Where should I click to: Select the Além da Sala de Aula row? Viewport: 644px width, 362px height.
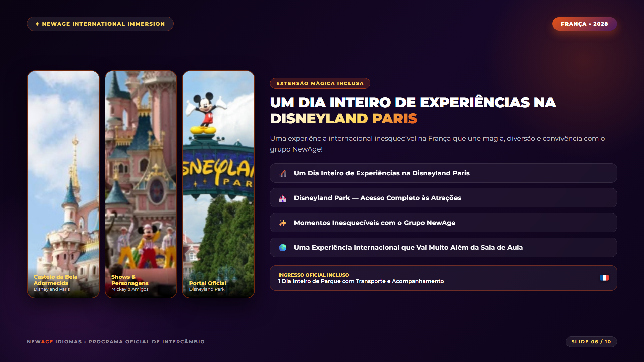[x=443, y=247]
